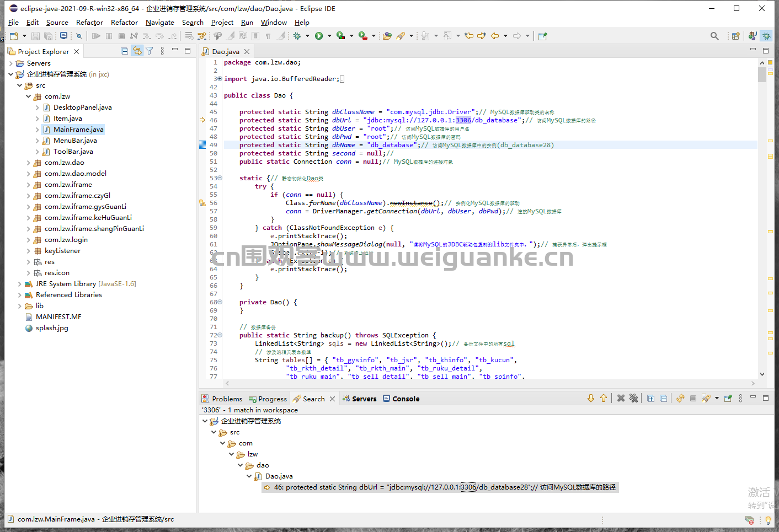Open the Filter icon in Project Explorer

(x=149, y=51)
